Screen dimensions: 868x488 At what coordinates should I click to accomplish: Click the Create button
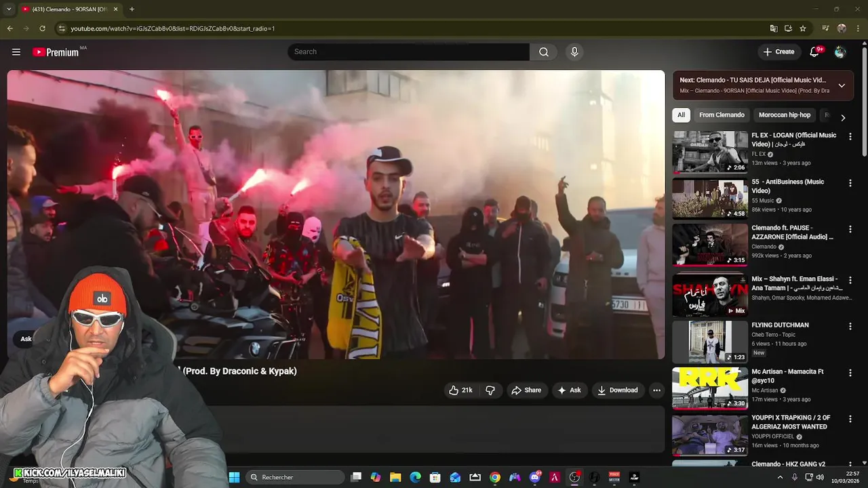pyautogui.click(x=778, y=52)
